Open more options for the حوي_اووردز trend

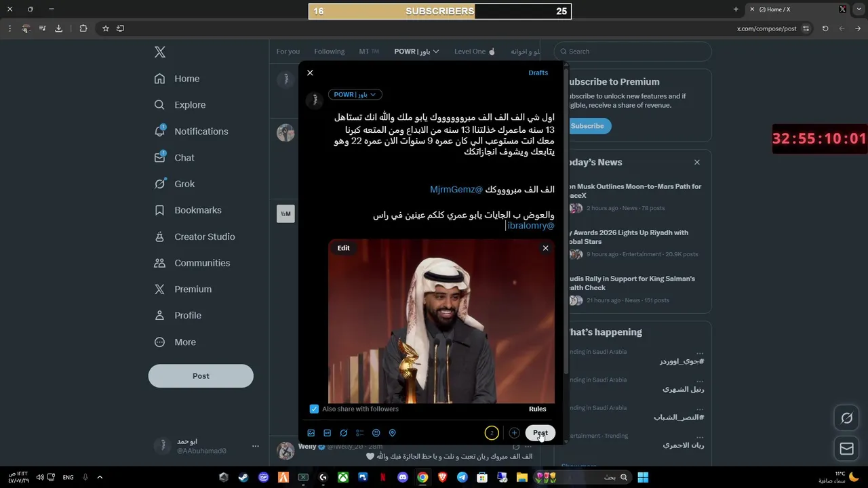tap(700, 352)
